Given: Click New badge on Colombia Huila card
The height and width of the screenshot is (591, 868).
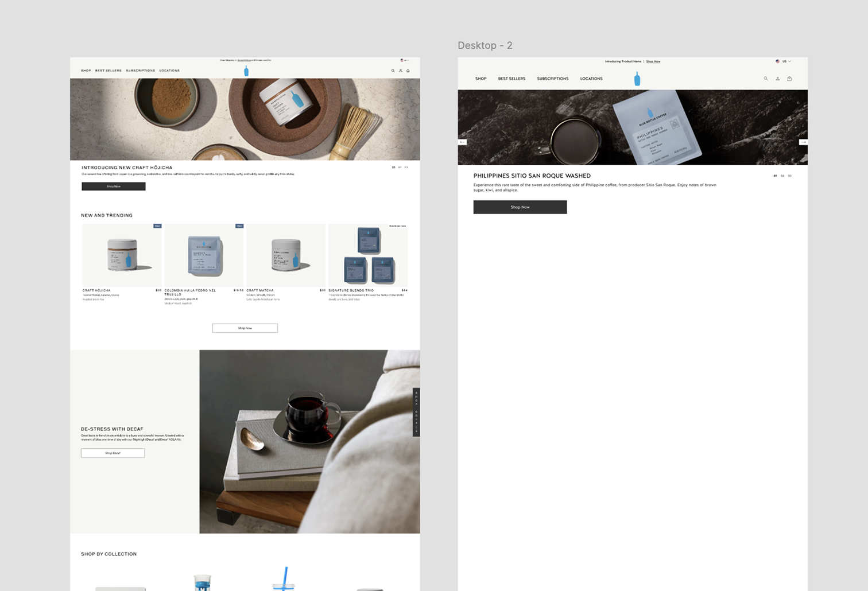Looking at the screenshot, I should pos(239,226).
